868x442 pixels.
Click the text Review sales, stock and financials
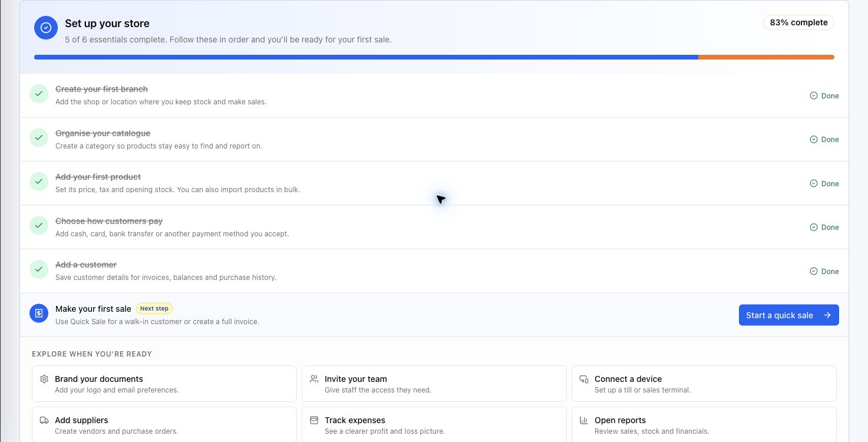click(x=652, y=431)
